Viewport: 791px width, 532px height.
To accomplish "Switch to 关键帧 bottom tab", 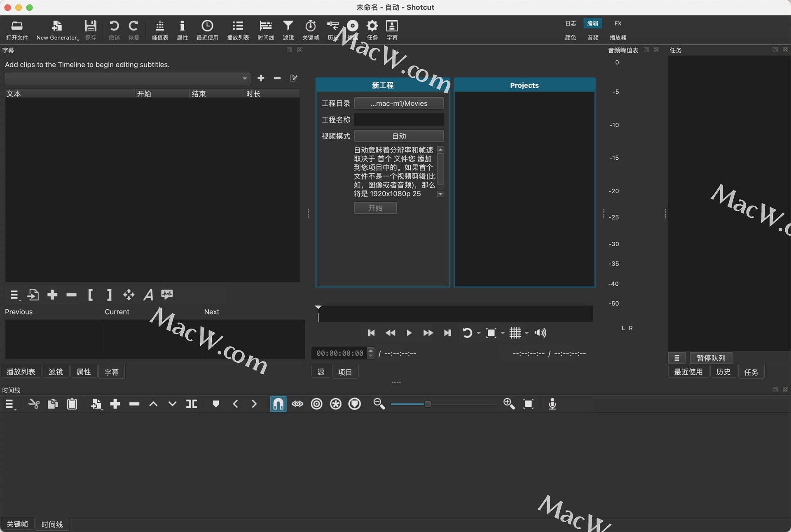I will [17, 524].
